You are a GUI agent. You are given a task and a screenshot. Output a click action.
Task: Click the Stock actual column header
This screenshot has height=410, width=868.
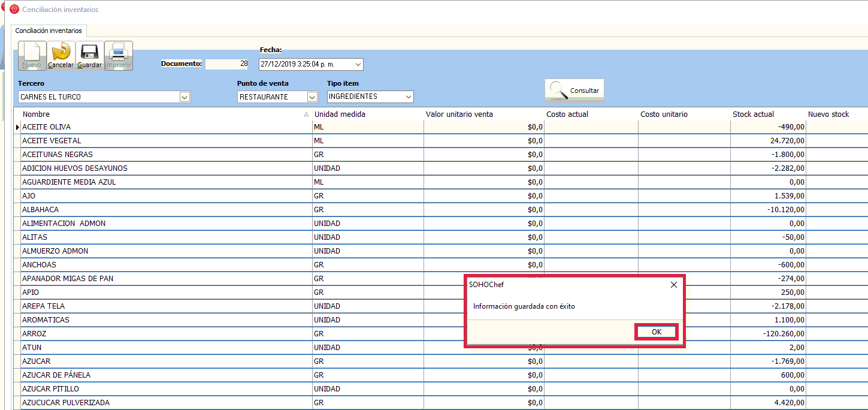click(753, 114)
